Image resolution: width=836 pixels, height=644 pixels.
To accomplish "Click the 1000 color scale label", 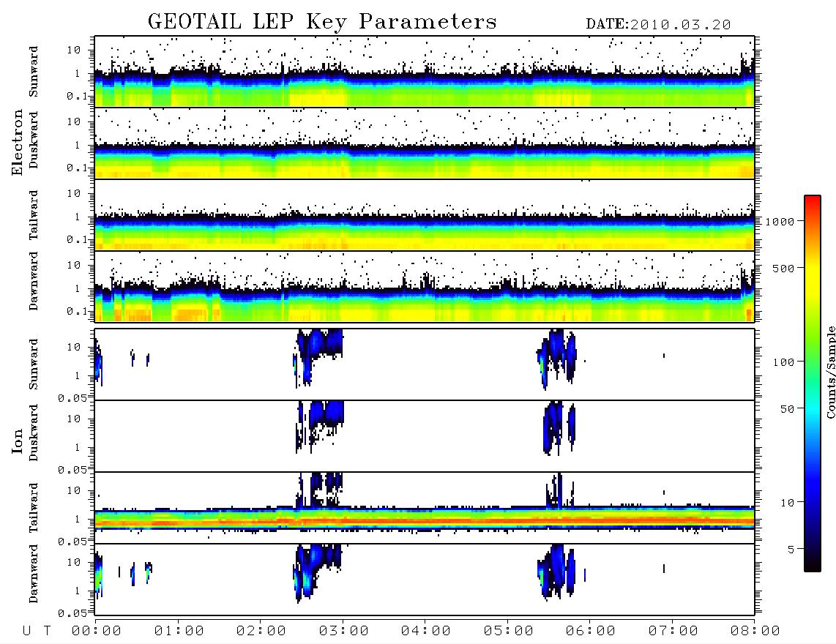I will coord(780,221).
